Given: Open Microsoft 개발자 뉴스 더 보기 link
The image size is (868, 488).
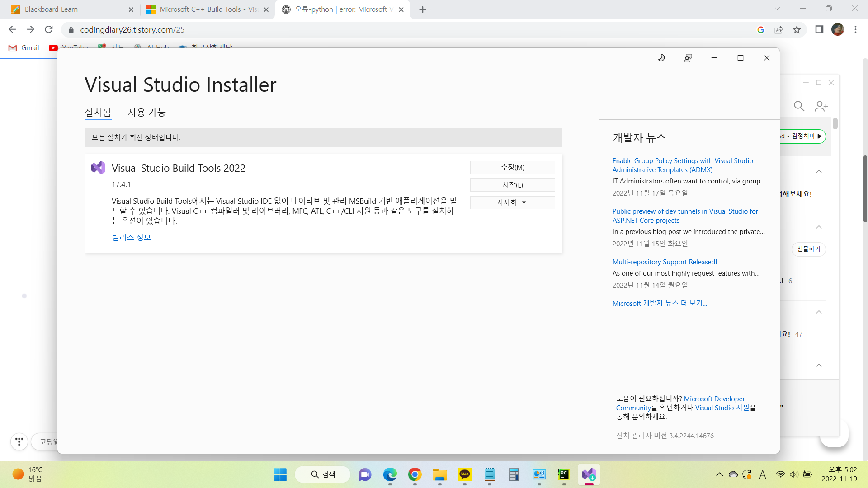Looking at the screenshot, I should (x=660, y=303).
